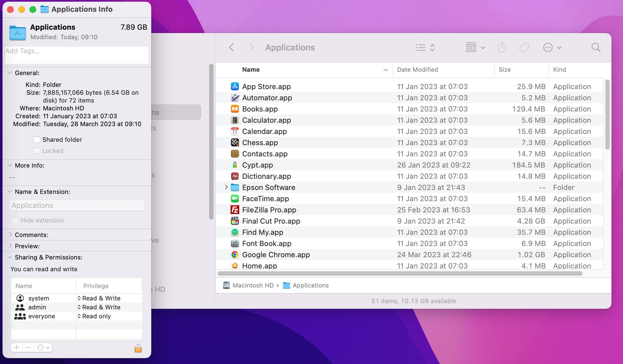Change admin privilege Read & Write
This screenshot has width=623, height=364.
pyautogui.click(x=99, y=307)
